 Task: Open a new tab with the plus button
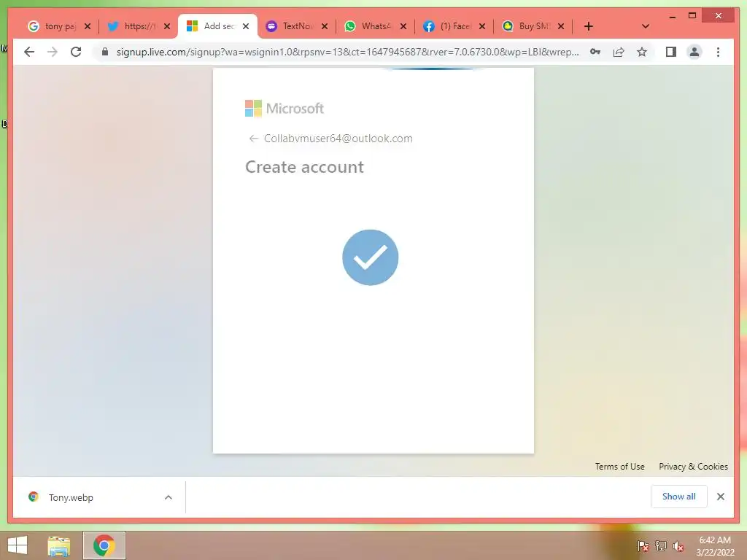pos(589,26)
